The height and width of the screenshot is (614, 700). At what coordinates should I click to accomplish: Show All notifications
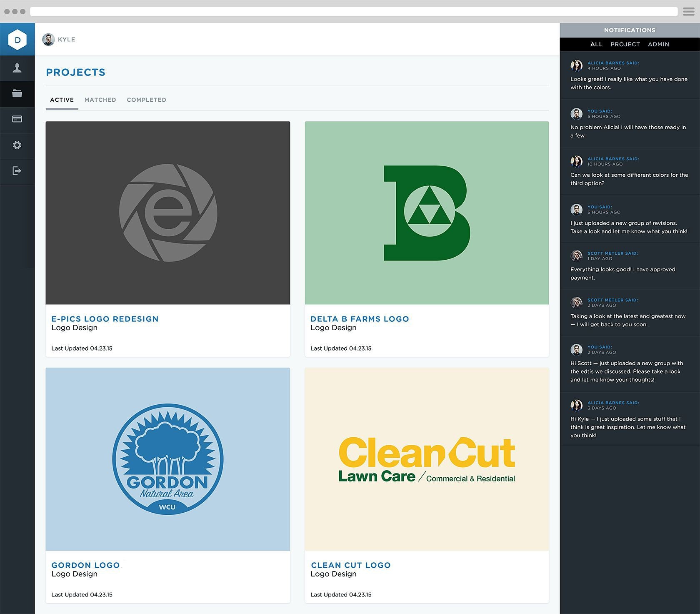596,44
